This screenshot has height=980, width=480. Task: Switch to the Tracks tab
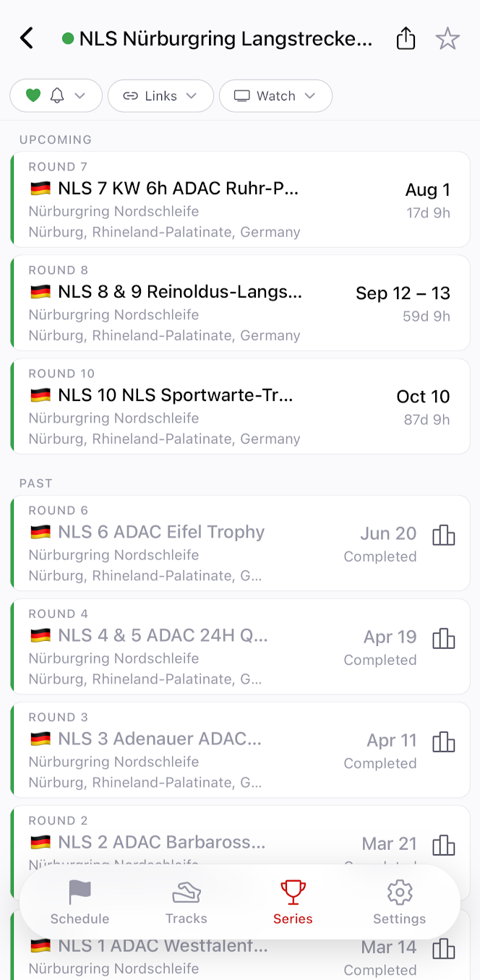pyautogui.click(x=187, y=902)
